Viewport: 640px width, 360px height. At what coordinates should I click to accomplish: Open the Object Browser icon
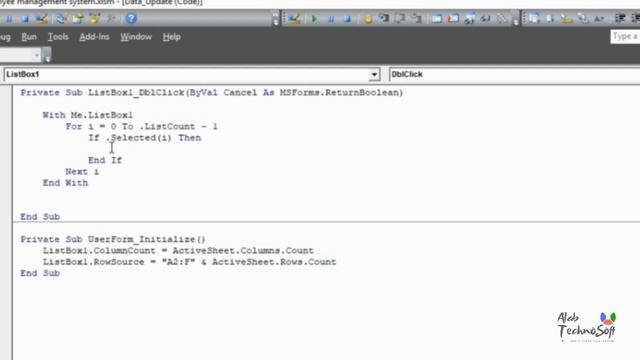click(x=94, y=18)
